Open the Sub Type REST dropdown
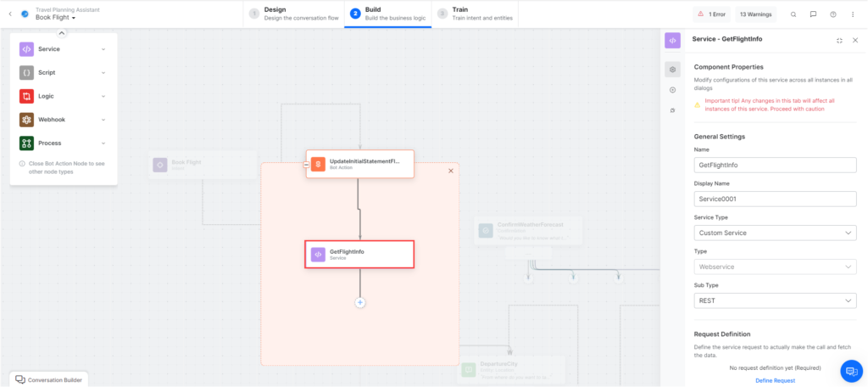Viewport: 868px width, 387px height. pyautogui.click(x=775, y=300)
